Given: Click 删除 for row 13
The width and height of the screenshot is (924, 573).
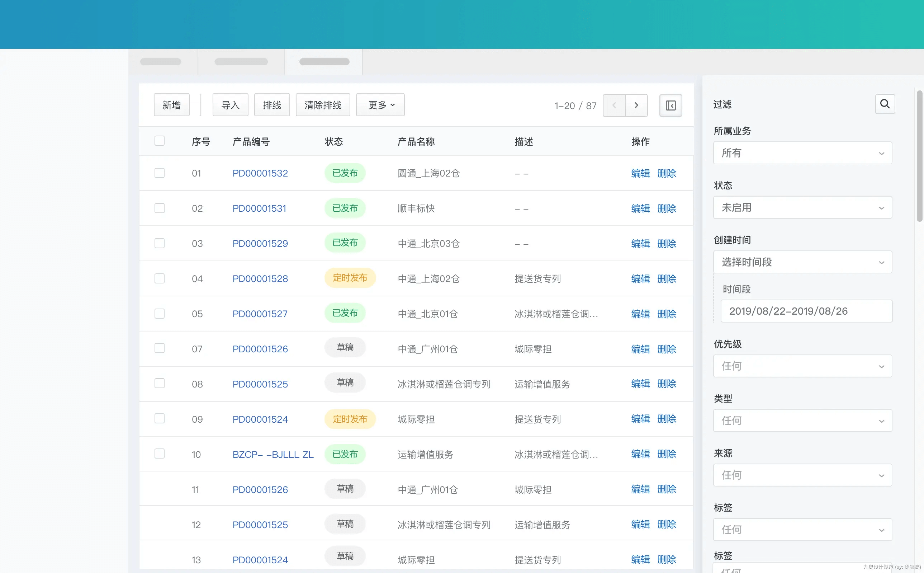Looking at the screenshot, I should click(667, 560).
